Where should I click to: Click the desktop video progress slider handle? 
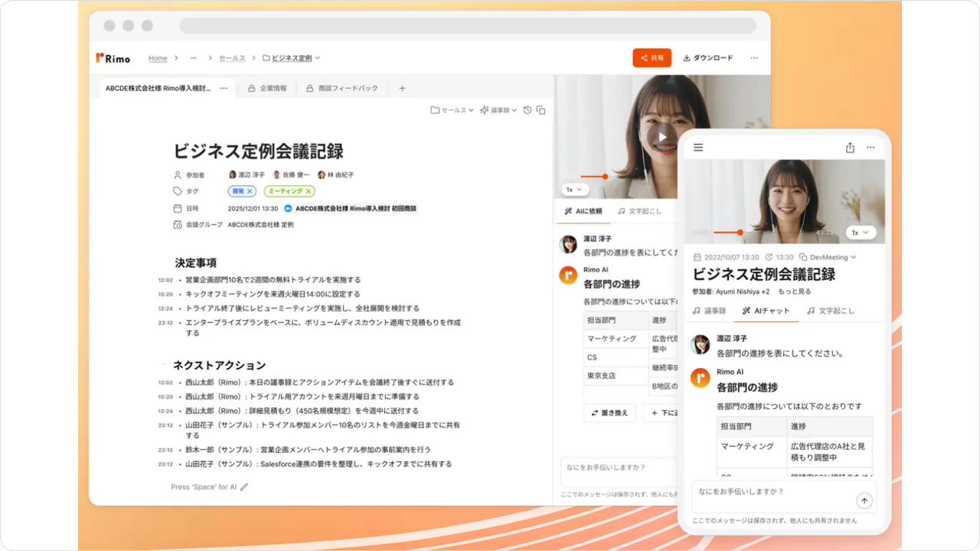click(x=605, y=176)
